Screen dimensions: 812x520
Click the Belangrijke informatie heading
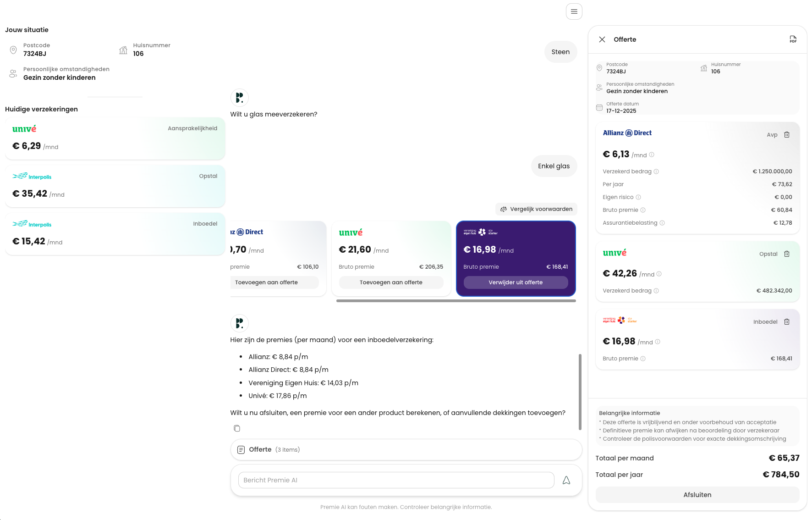(629, 413)
